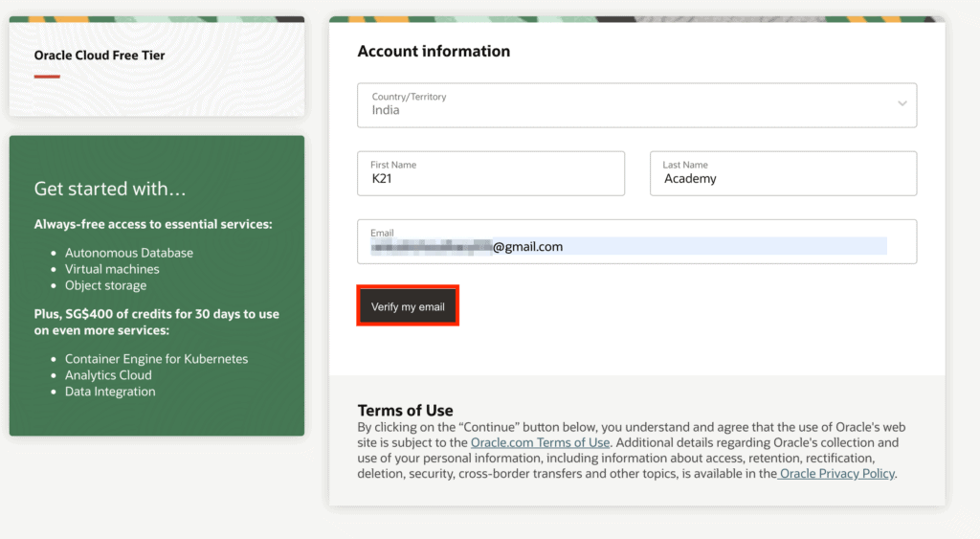Click the Data Integration list item
980x539 pixels.
[x=110, y=392]
